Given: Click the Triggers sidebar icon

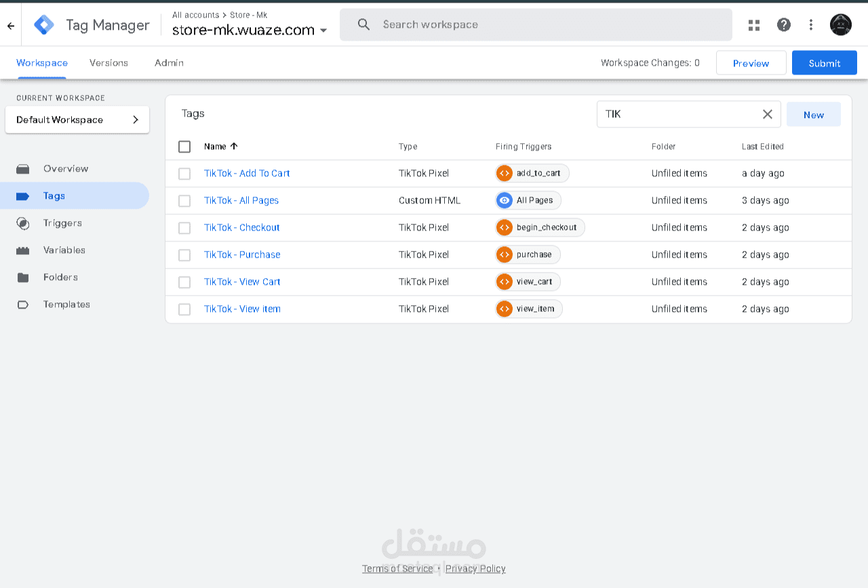Looking at the screenshot, I should (23, 223).
